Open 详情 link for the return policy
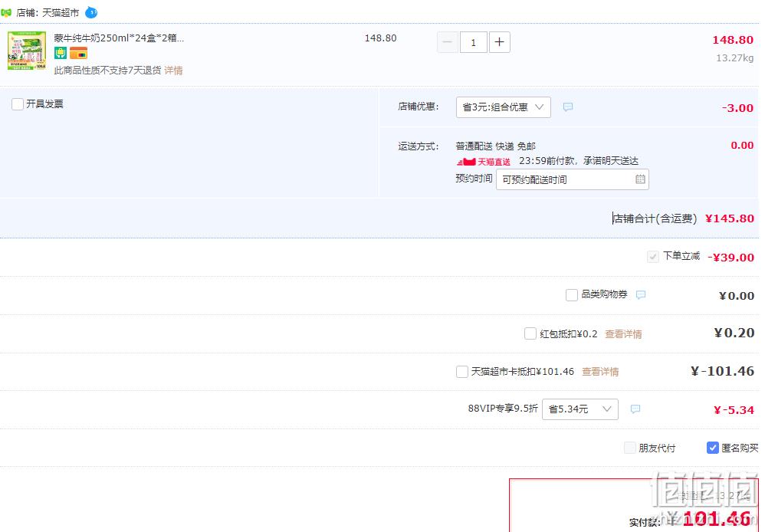 (x=173, y=71)
